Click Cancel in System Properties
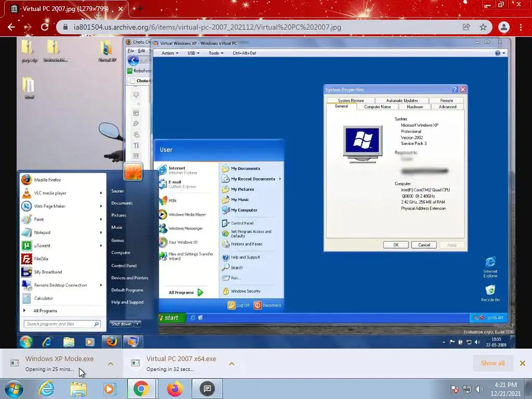 424,245
